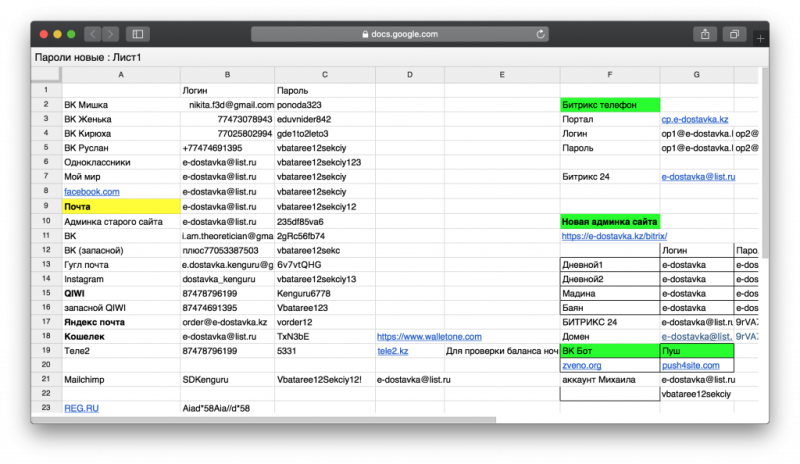The height and width of the screenshot is (464, 800).
Task: Open the REG.RU link
Action: 82,408
